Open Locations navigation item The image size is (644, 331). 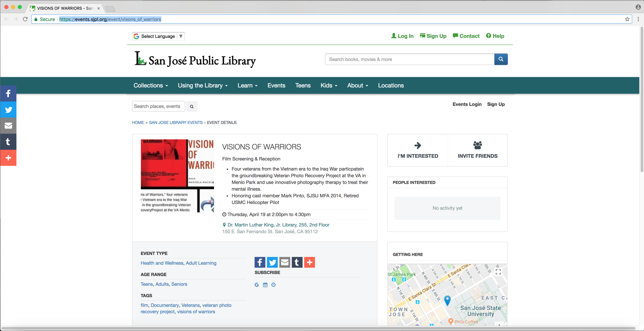(391, 85)
